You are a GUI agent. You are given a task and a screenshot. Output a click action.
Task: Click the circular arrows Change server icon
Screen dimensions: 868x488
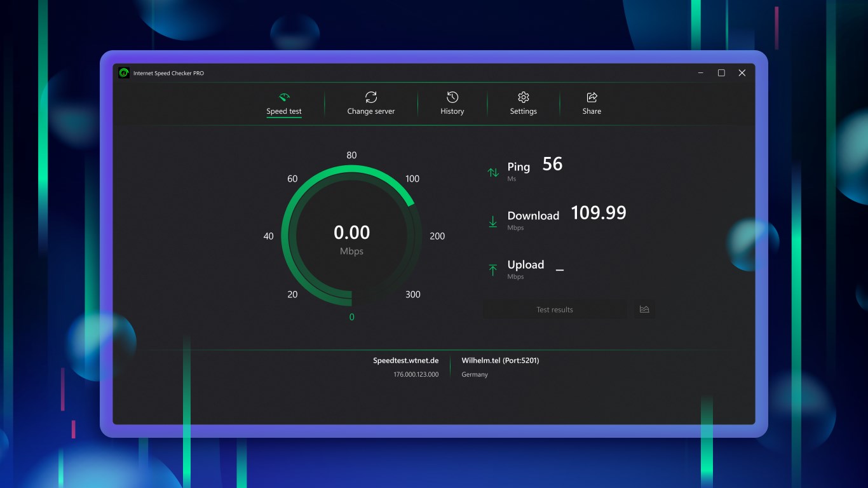[x=371, y=97]
